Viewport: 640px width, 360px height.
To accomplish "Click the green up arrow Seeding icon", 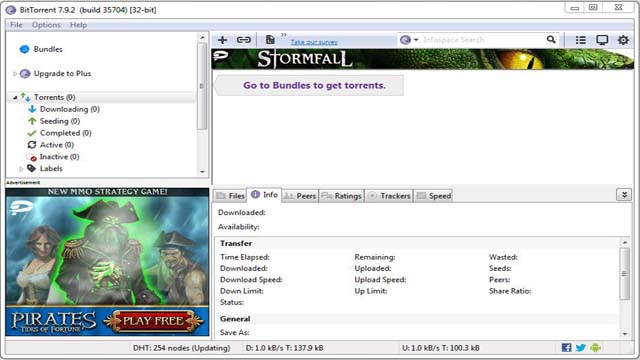I will [x=32, y=121].
